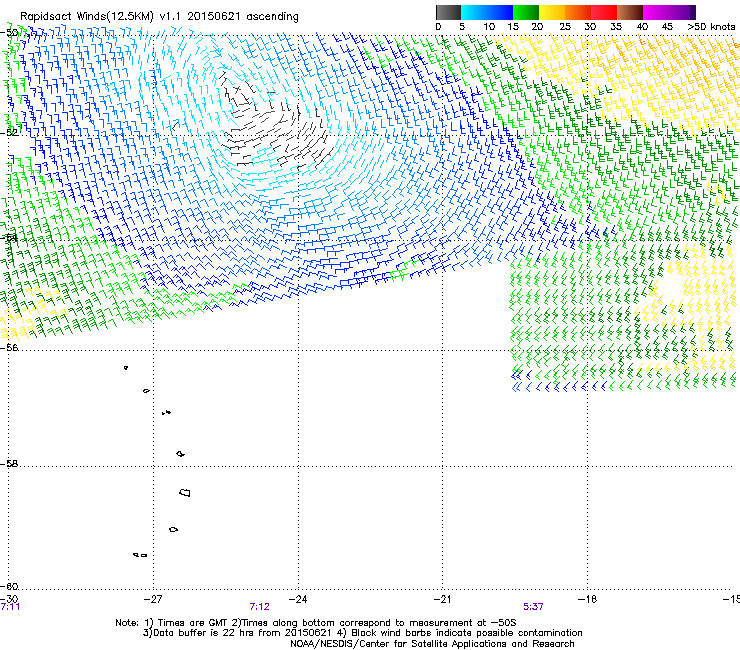Click the '-21' longitude axis label
This screenshot has height=650, width=740.
442,599
